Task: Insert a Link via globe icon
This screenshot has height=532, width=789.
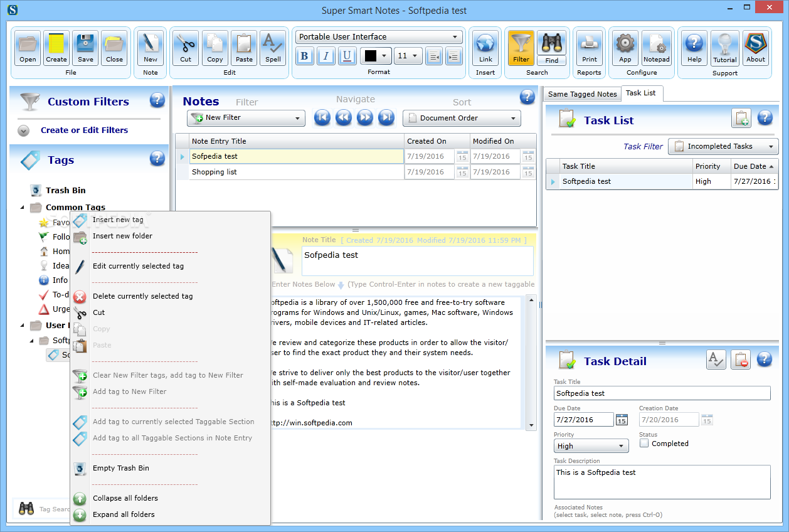Action: tap(485, 48)
